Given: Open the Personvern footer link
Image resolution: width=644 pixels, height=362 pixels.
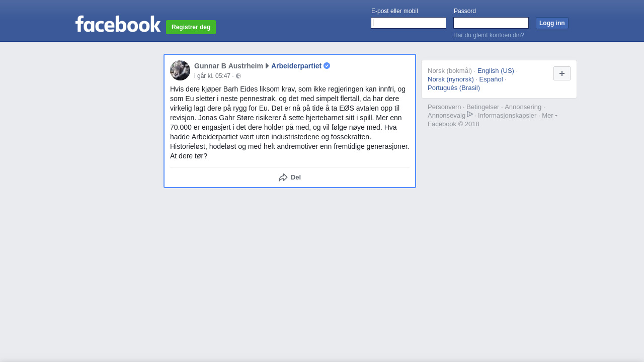Looking at the screenshot, I should coord(444,107).
